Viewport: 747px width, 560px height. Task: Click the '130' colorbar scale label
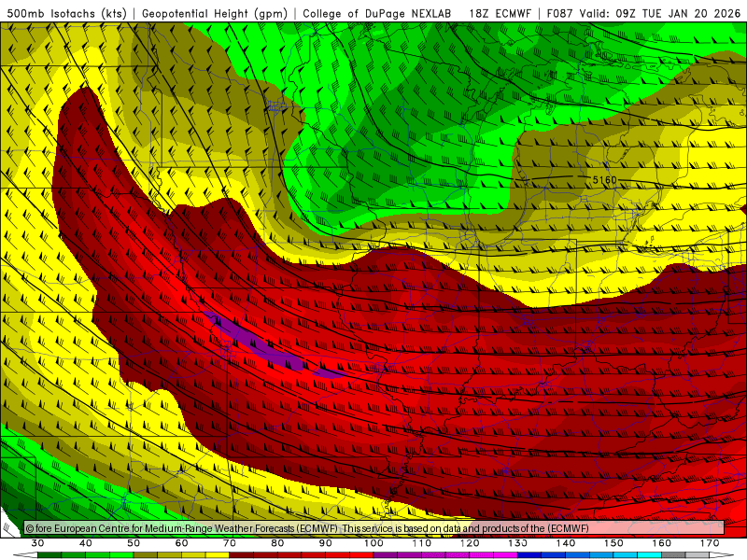pos(518,543)
